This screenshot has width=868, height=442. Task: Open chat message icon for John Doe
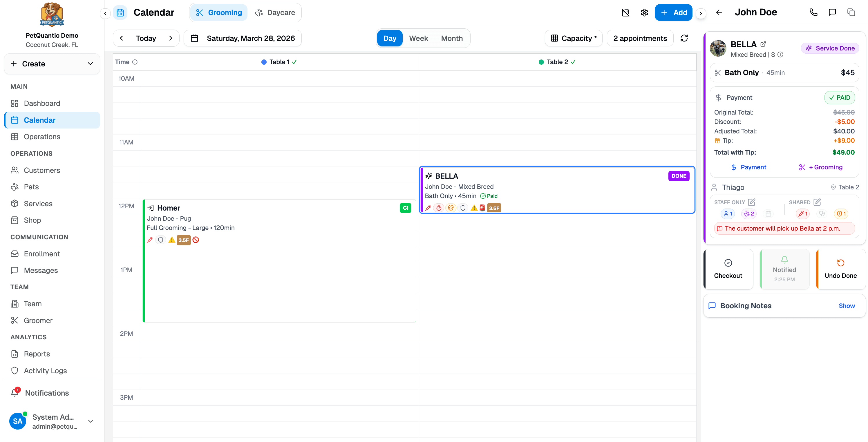pos(832,12)
